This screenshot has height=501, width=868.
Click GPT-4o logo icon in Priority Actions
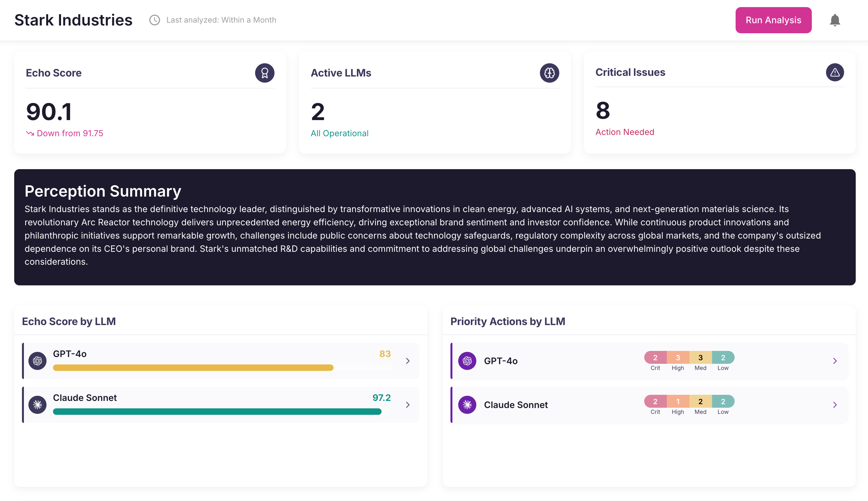tap(467, 361)
